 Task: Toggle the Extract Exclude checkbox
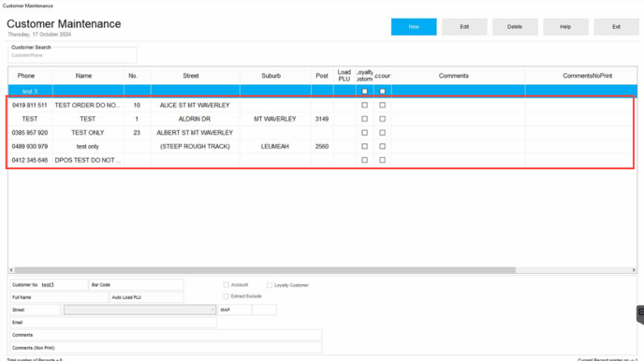(226, 296)
